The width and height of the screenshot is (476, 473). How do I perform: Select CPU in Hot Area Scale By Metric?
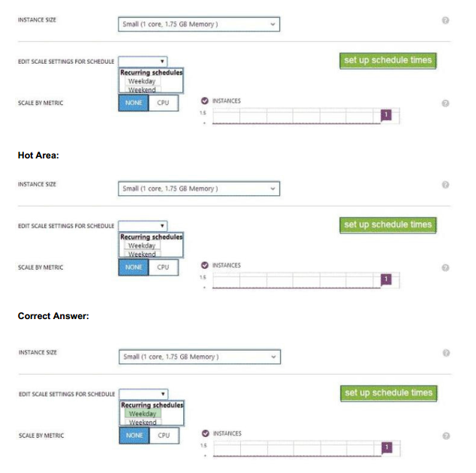(x=164, y=267)
